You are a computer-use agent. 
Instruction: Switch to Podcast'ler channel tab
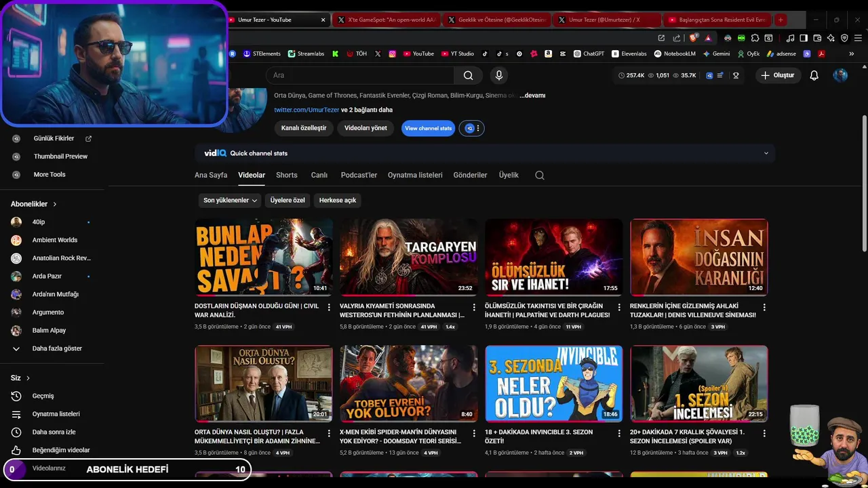point(359,175)
